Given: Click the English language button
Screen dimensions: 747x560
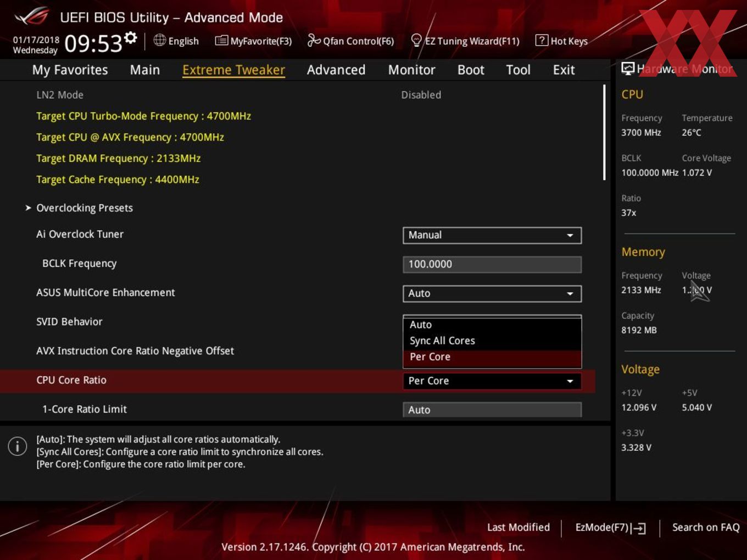Looking at the screenshot, I should [x=176, y=41].
